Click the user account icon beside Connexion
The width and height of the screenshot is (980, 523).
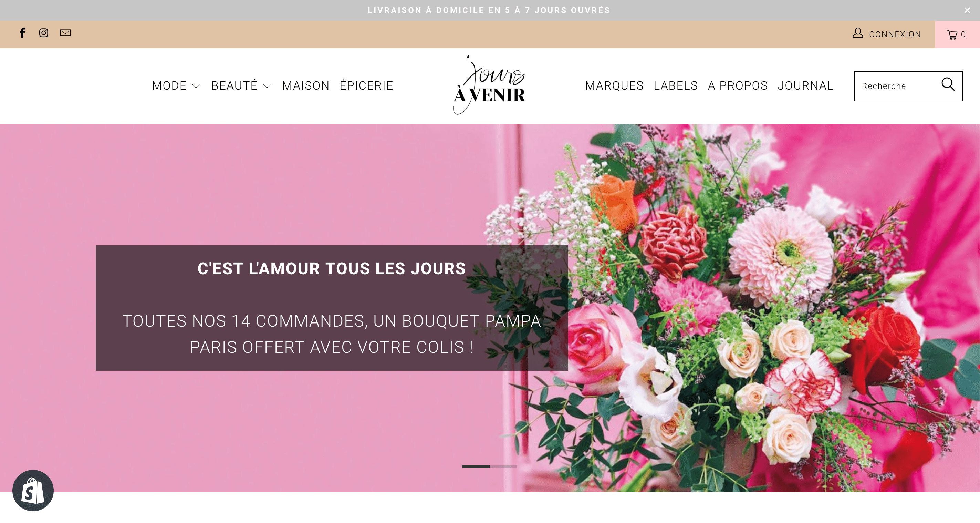(x=857, y=33)
